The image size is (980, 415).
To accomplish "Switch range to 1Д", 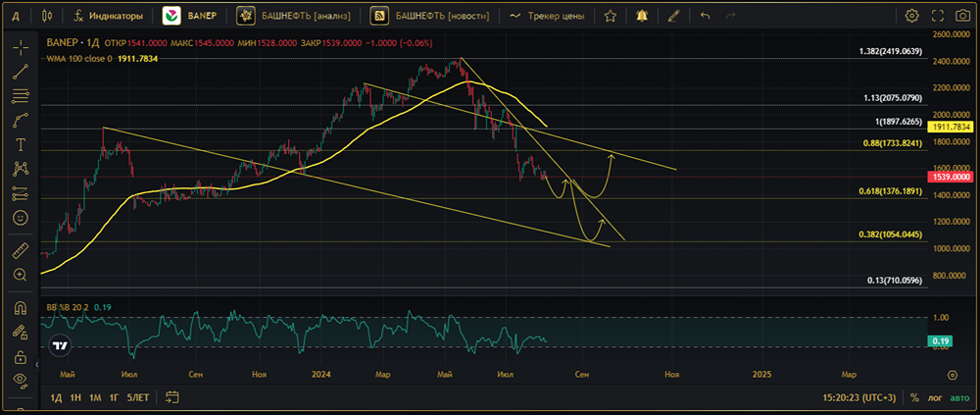I will 56,397.
